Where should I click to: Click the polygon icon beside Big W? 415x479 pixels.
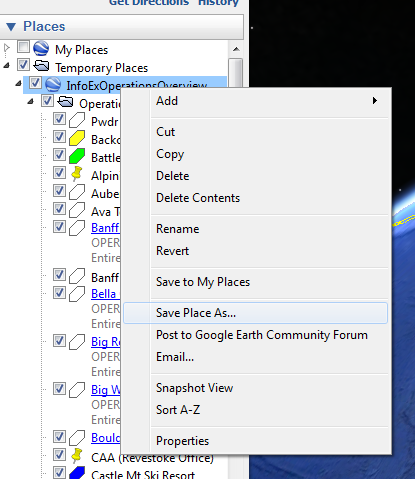[77, 390]
